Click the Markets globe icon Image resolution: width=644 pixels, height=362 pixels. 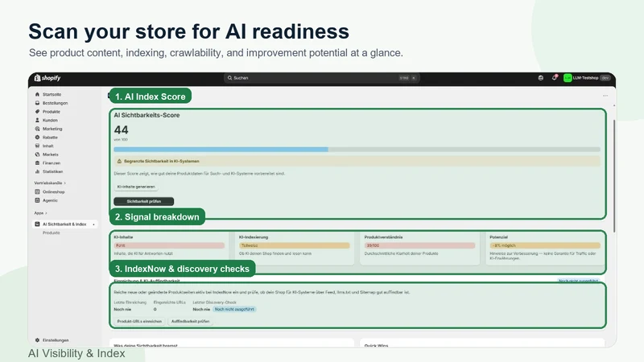pos(37,154)
